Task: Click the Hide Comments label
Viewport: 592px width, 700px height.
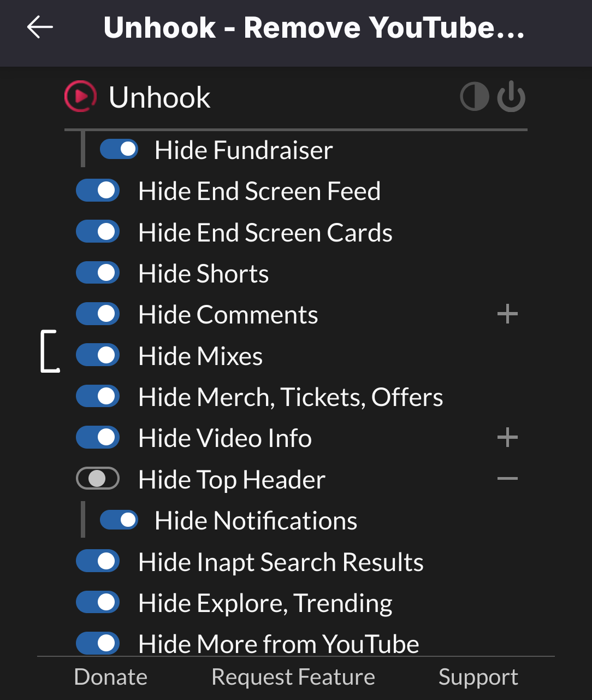Action: click(228, 315)
